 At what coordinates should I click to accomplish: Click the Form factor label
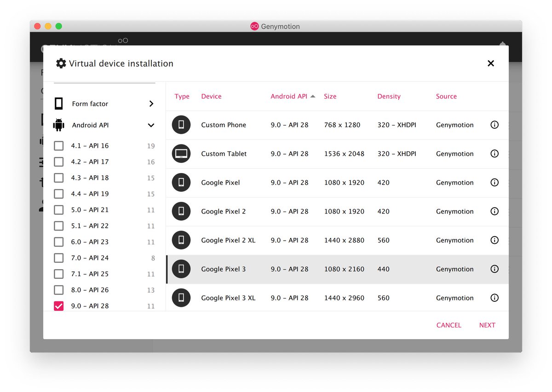point(90,104)
